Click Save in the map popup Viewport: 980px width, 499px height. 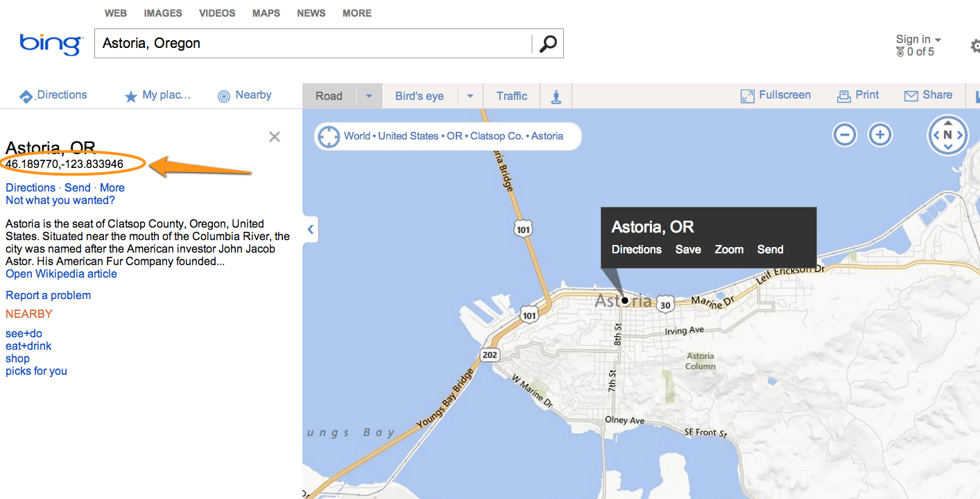pyautogui.click(x=688, y=249)
